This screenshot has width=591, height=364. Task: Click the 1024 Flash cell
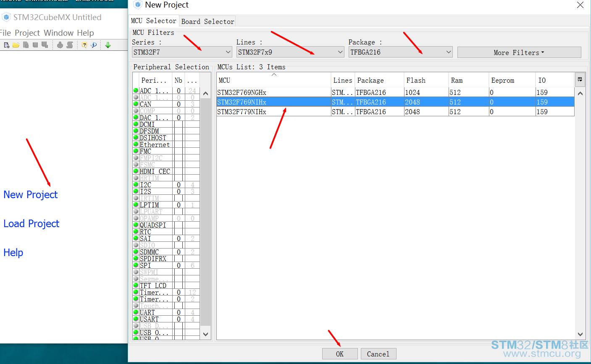426,92
